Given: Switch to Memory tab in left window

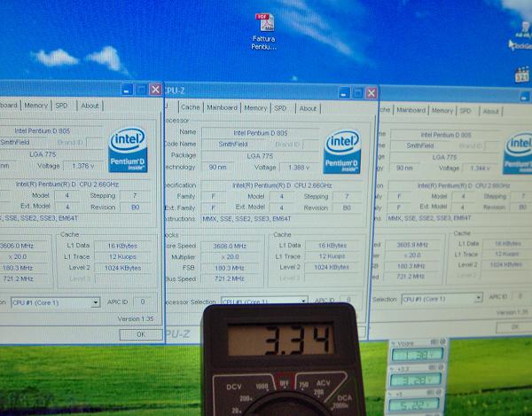Looking at the screenshot, I should point(36,106).
